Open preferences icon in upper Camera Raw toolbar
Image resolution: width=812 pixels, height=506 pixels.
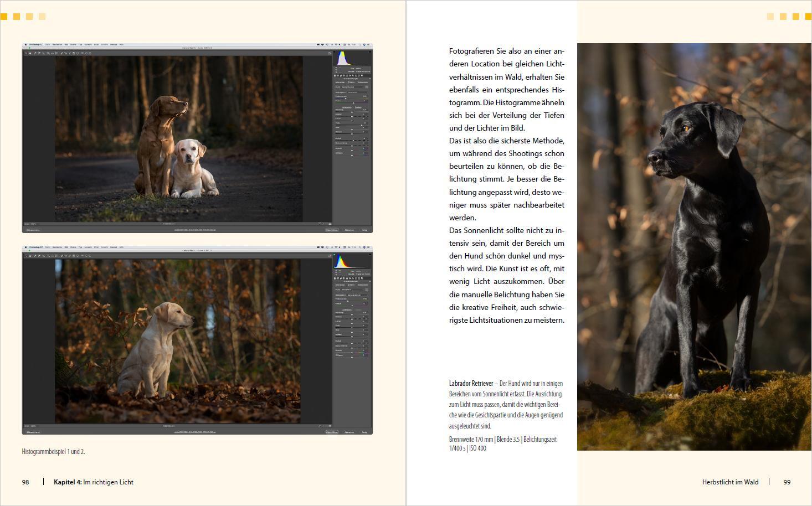tap(82, 53)
